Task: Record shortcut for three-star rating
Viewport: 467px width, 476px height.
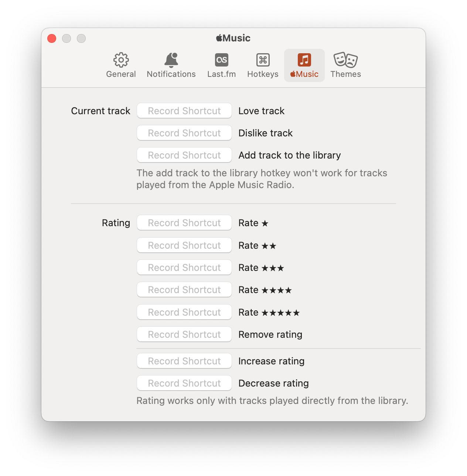Action: (x=184, y=268)
